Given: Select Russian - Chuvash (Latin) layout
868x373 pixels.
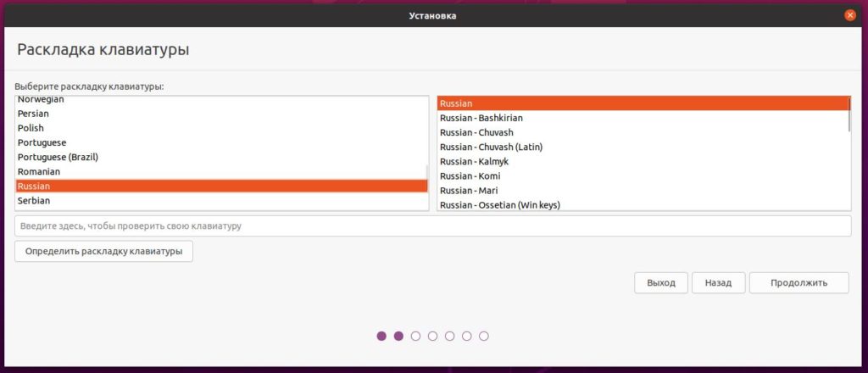Looking at the screenshot, I should [x=491, y=147].
